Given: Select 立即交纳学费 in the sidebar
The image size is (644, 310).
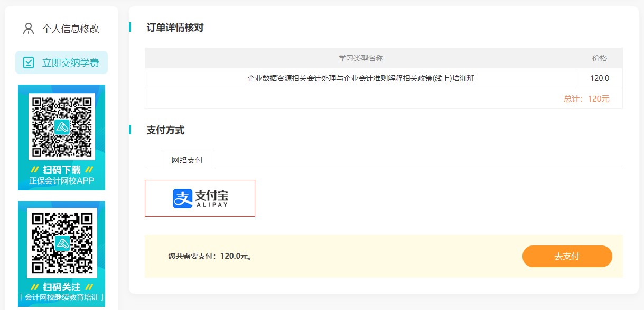Looking at the screenshot, I should point(70,62).
